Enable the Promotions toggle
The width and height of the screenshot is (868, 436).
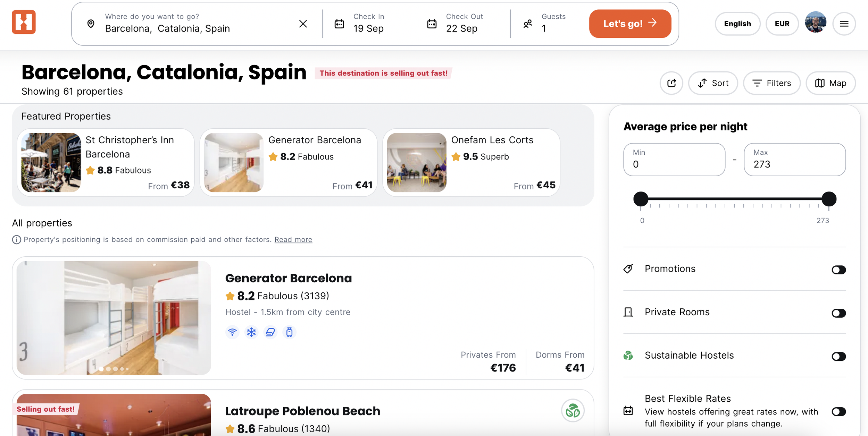pyautogui.click(x=838, y=270)
